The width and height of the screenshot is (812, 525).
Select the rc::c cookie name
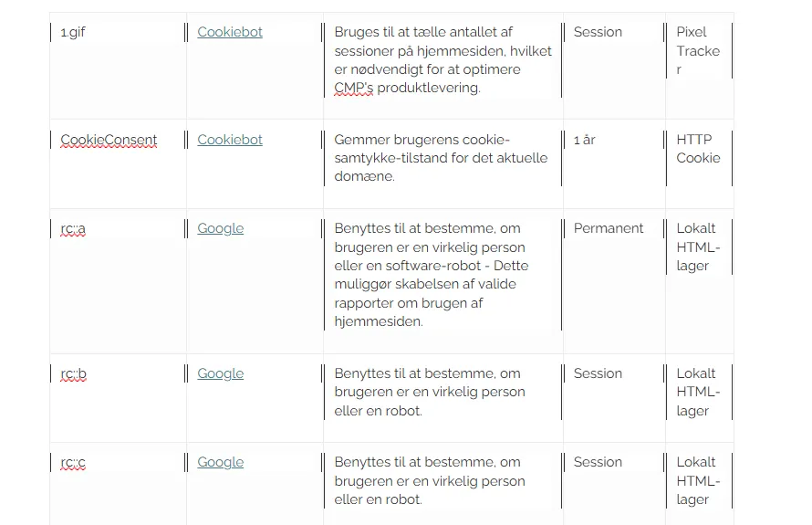73,462
